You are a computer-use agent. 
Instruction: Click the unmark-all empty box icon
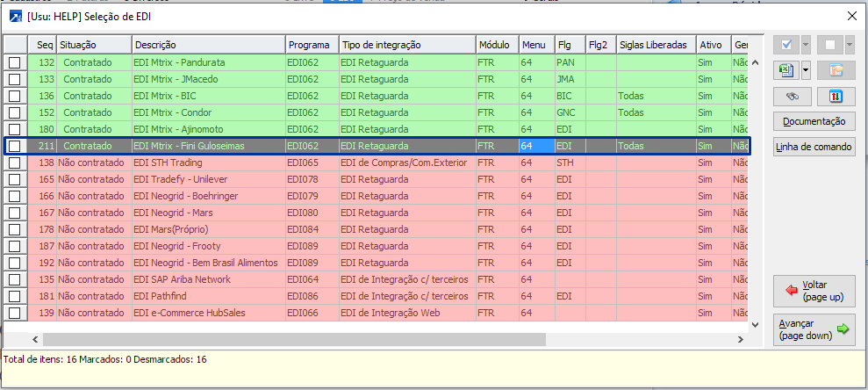pos(829,45)
